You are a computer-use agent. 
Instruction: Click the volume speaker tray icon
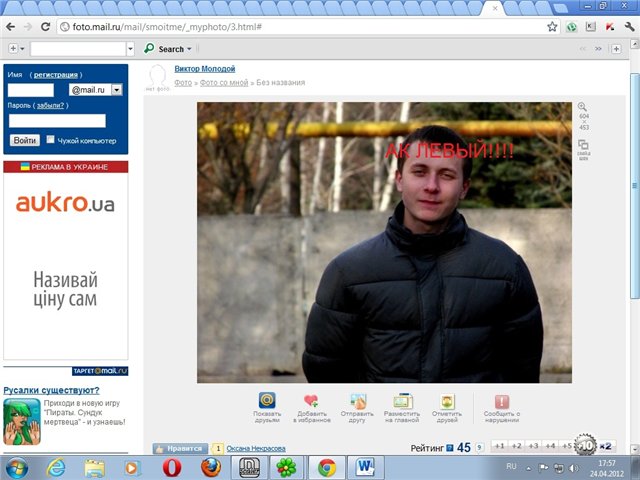(574, 468)
